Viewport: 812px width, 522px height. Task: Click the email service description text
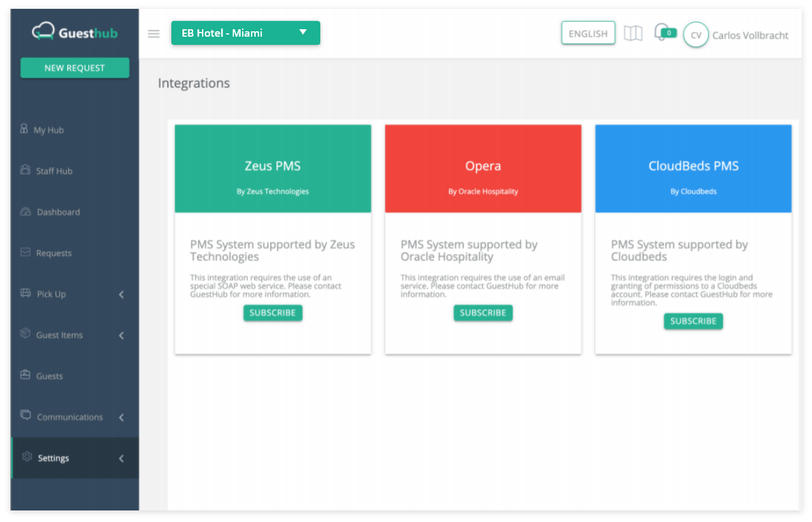(x=483, y=286)
